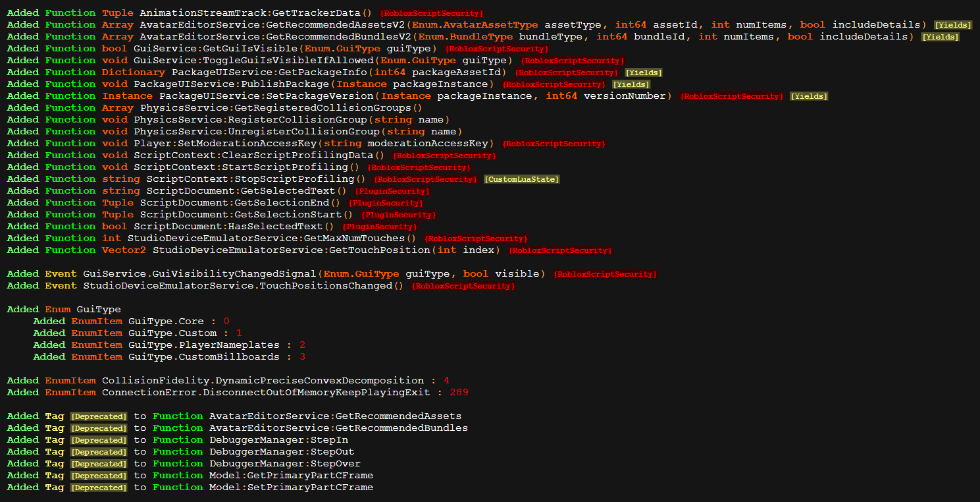The width and height of the screenshot is (980, 502).
Task: Click EnumItem GuiType.PlayerNameplates
Action: click(204, 345)
